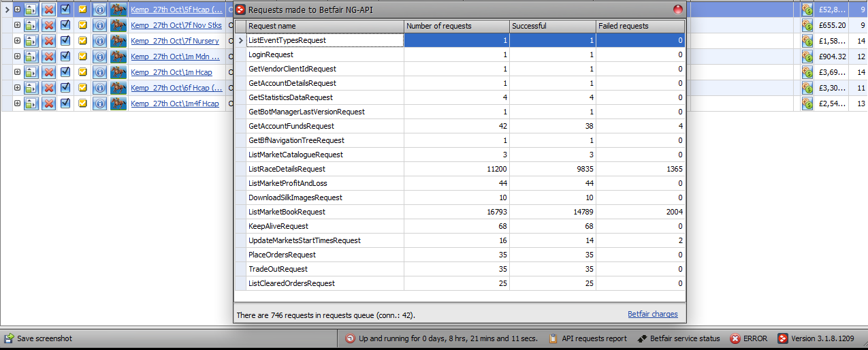Screen dimensions: 868x350
Task: Click the Betfair service status plug icon
Action: [642, 338]
